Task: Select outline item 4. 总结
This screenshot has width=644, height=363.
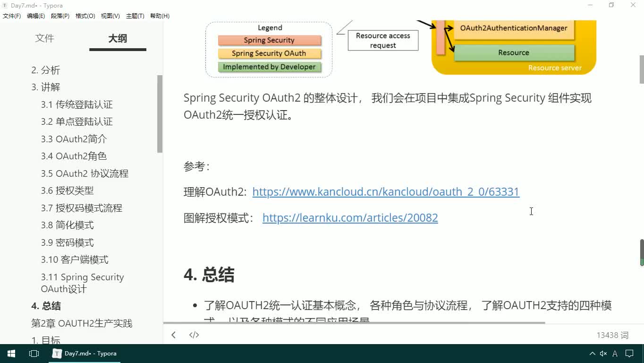Action: pos(46,306)
